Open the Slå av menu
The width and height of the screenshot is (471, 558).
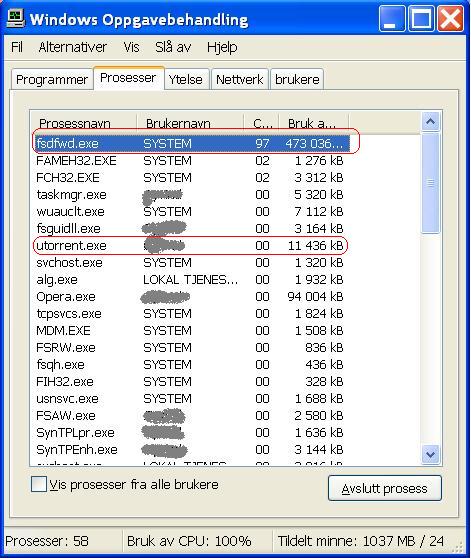pos(173,47)
